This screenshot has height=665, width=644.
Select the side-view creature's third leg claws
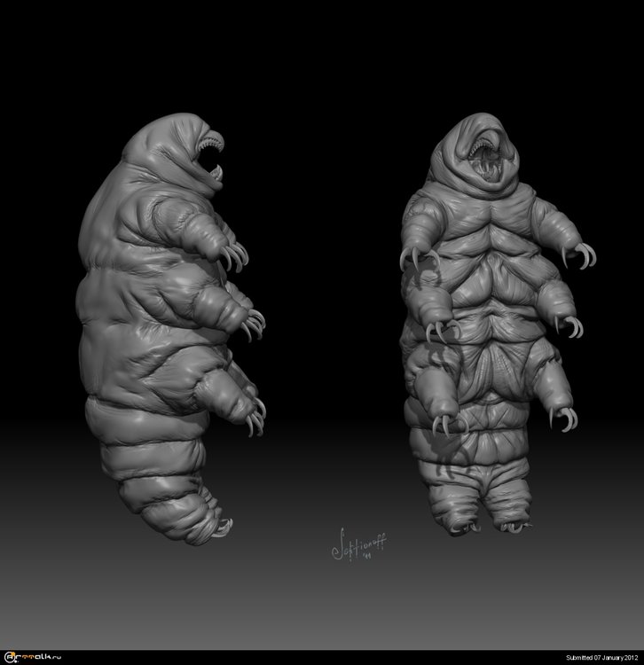pos(255,415)
